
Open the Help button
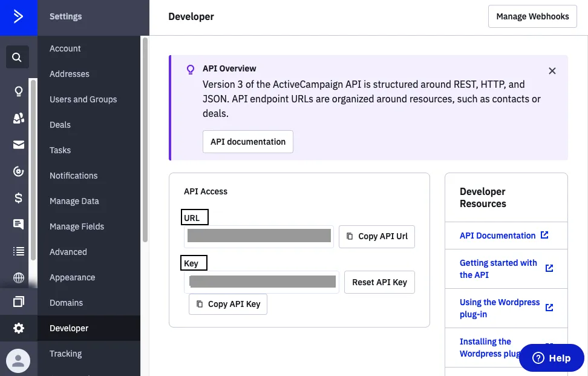click(552, 358)
